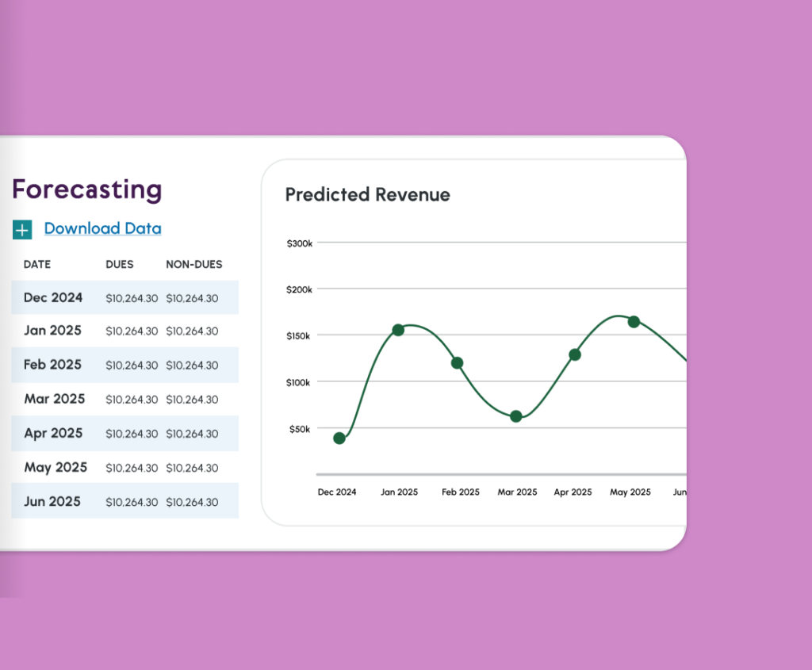The image size is (812, 670).
Task: Open the Download Data link
Action: pyautogui.click(x=102, y=229)
